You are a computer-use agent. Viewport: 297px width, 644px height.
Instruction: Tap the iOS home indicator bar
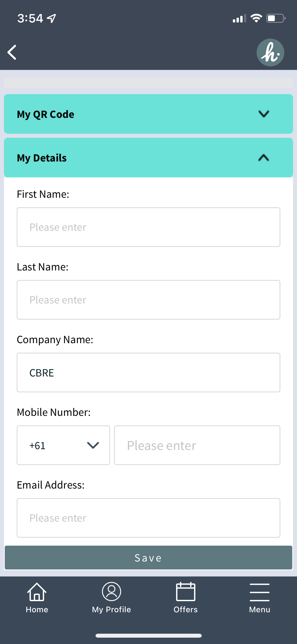click(x=148, y=636)
